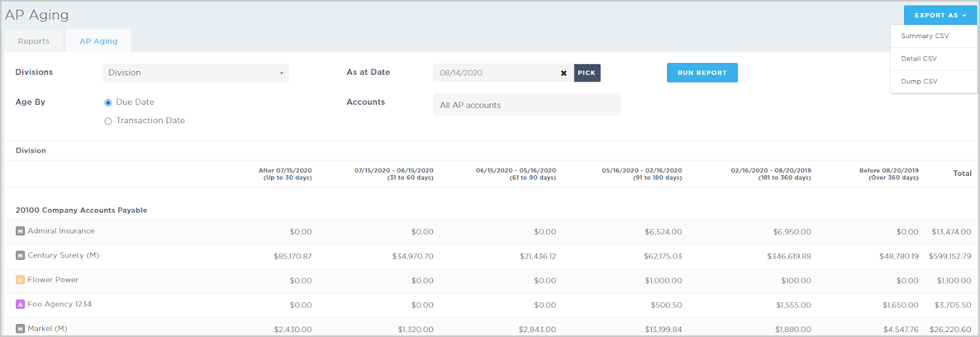Click the purple Foo Agency 1234 icon
980x337 pixels.
coord(20,305)
